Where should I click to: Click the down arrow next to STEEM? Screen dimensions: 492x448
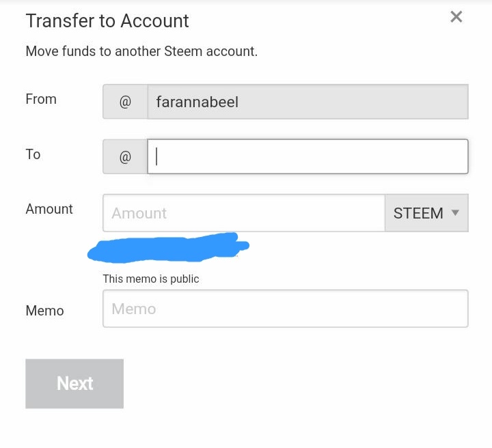456,212
